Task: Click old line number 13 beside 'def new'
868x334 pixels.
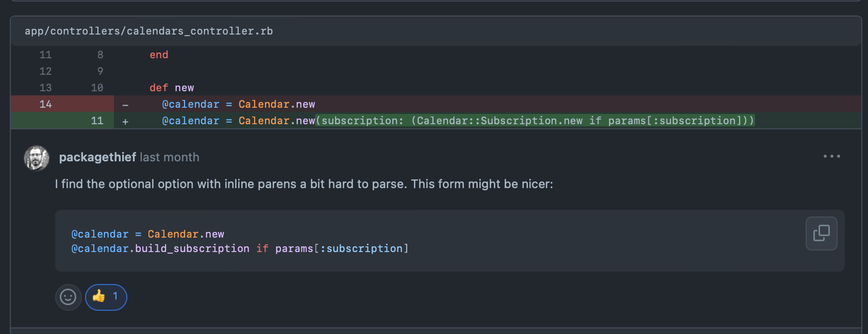Action: point(45,88)
